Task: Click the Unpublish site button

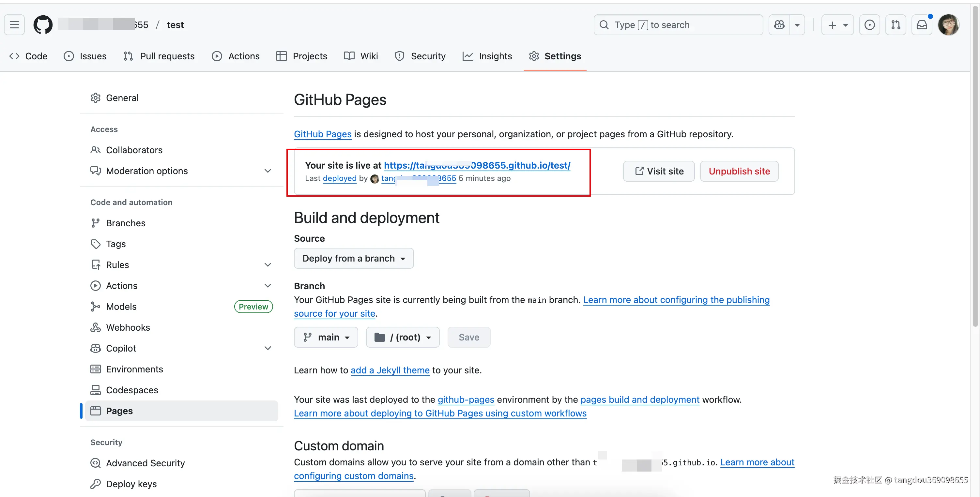Action: pyautogui.click(x=739, y=171)
